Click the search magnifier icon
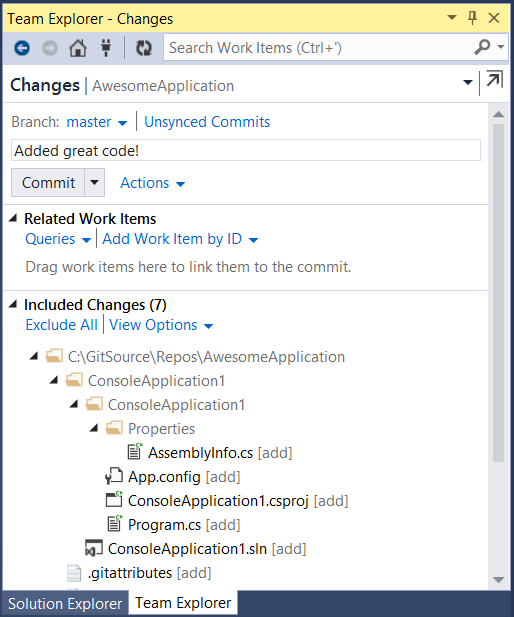This screenshot has width=514, height=617. [x=482, y=47]
